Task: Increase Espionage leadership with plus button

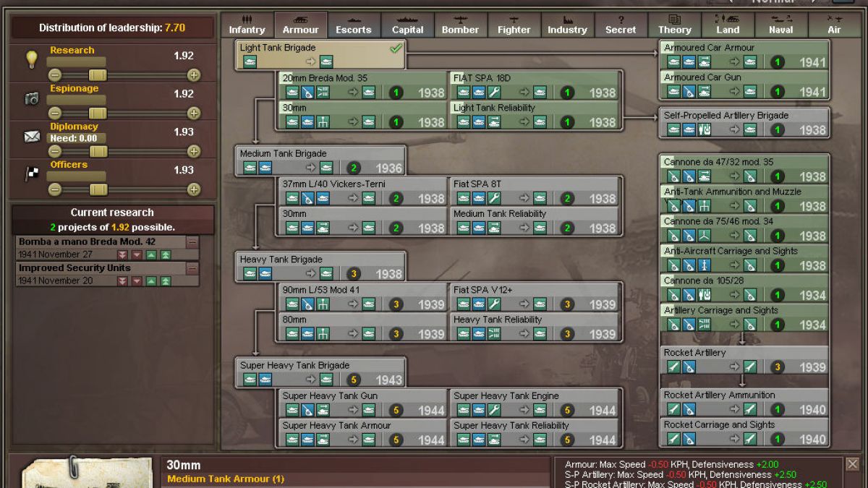Action: tap(193, 114)
